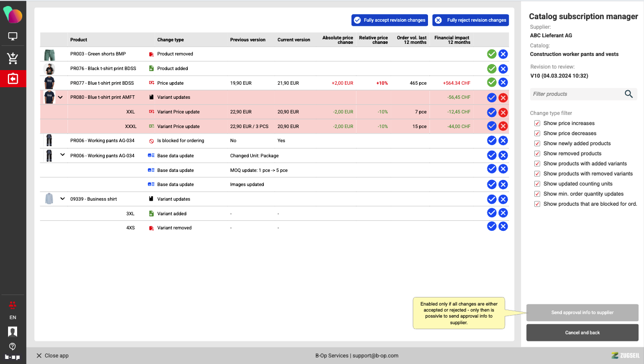Open the monitor dashboard icon in sidebar
Viewport: 644px width, 364px height.
pyautogui.click(x=13, y=37)
